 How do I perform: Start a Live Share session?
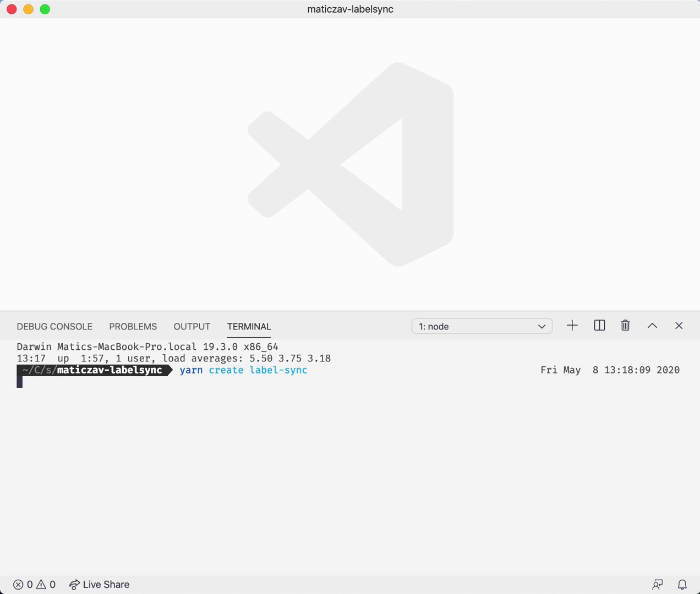(100, 585)
